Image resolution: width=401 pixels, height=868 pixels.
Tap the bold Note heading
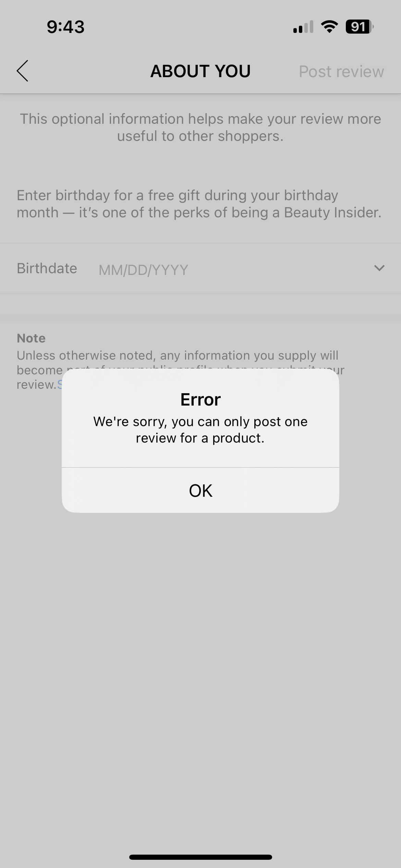[x=31, y=338]
